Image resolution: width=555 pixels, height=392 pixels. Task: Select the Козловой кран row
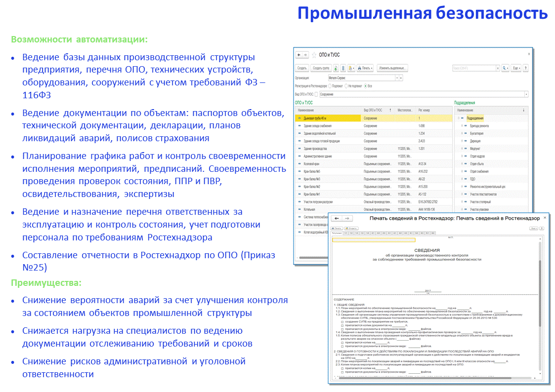pyautogui.click(x=374, y=164)
